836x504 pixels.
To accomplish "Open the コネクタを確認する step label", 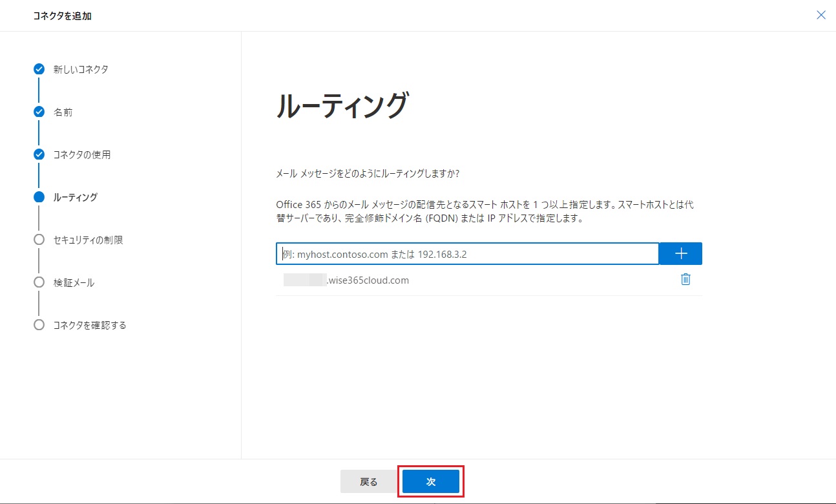I will pyautogui.click(x=90, y=325).
